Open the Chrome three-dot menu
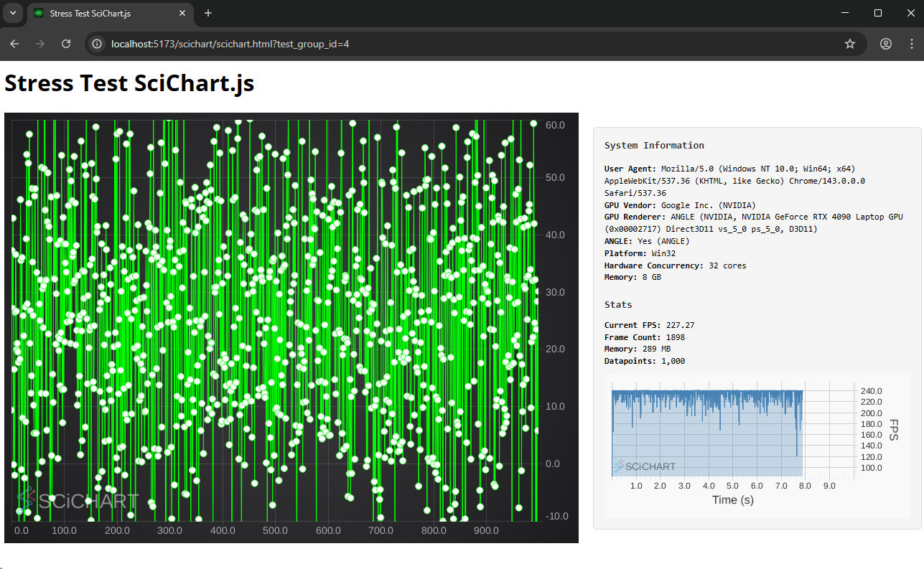 coord(912,44)
